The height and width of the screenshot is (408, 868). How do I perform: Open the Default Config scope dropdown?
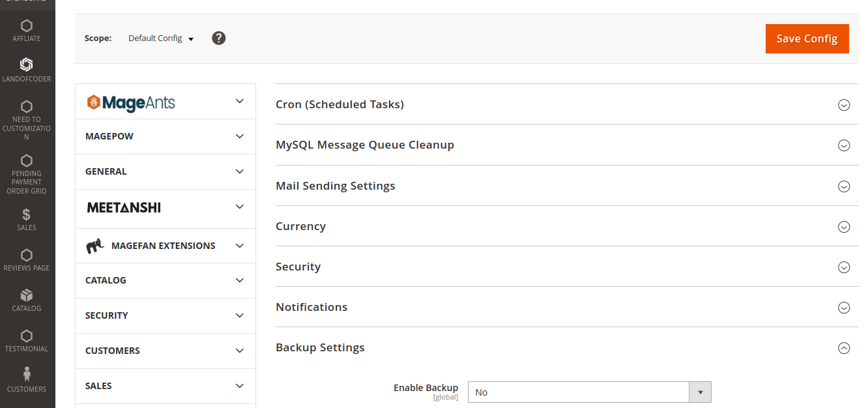point(160,38)
